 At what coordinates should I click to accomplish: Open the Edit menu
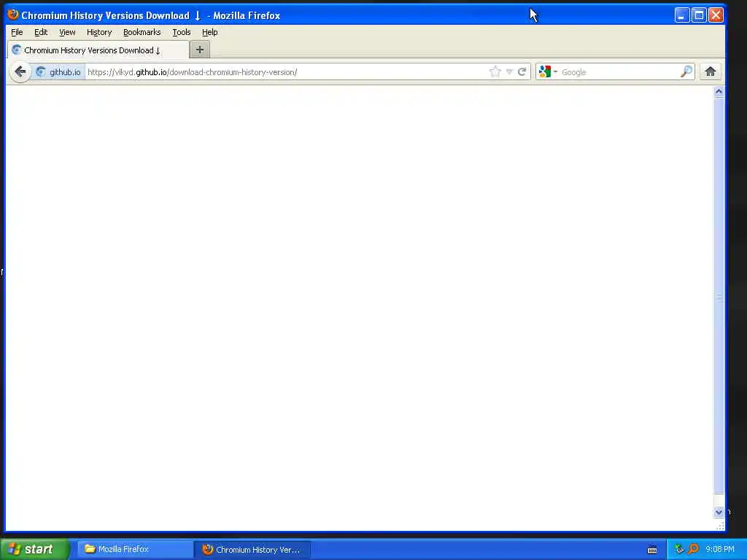click(41, 32)
